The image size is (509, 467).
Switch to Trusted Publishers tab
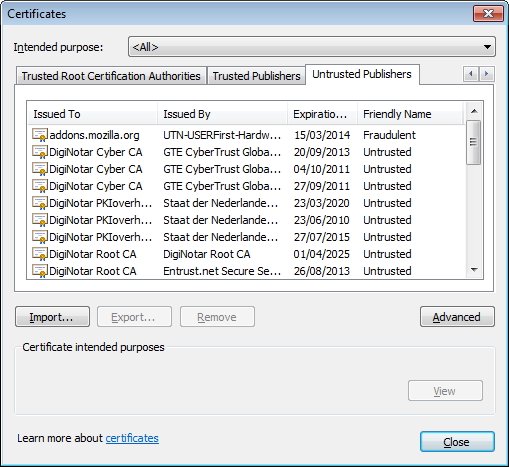coord(256,76)
